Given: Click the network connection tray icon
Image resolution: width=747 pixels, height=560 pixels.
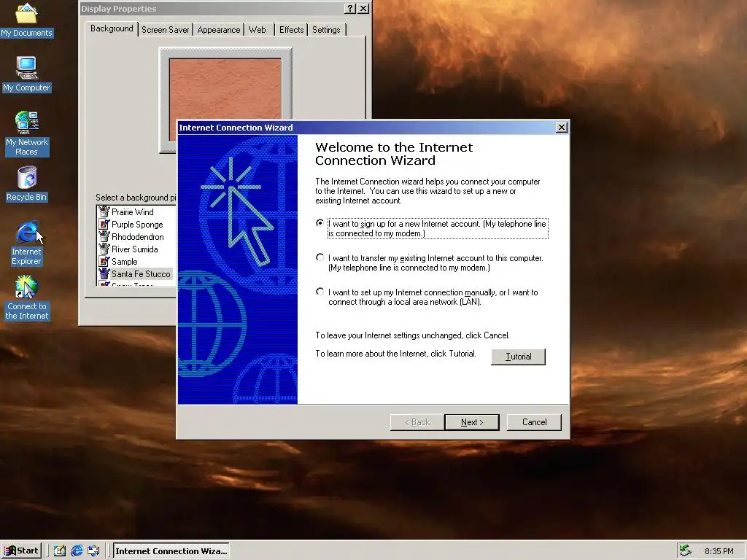Looking at the screenshot, I should pos(685,551).
